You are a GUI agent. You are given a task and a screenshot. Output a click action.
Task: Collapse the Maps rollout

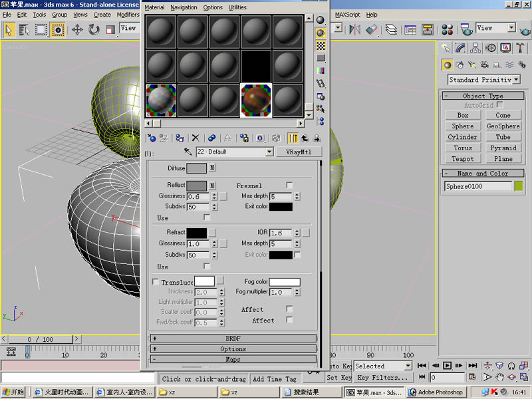pyautogui.click(x=233, y=359)
